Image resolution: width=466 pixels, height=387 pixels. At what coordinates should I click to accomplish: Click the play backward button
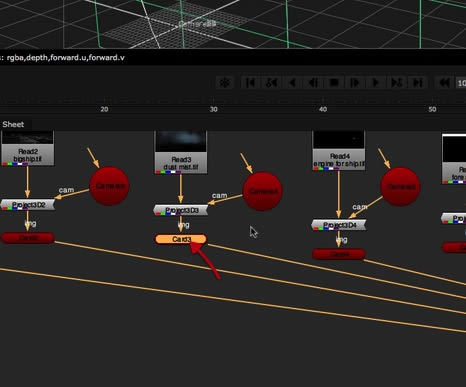(292, 82)
